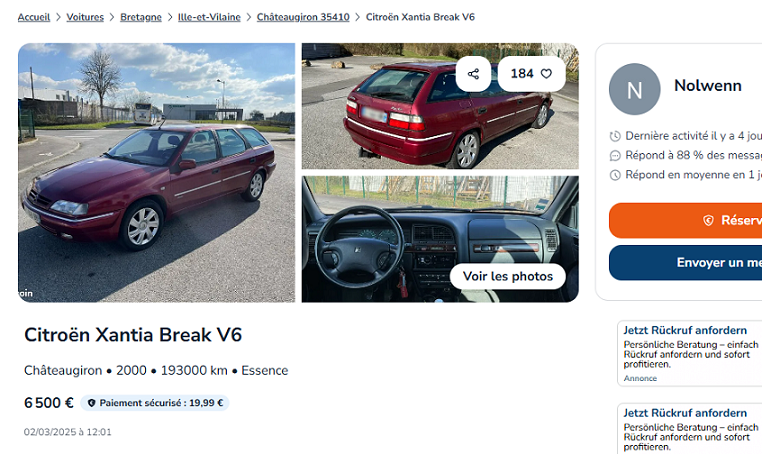The width and height of the screenshot is (762, 454).
Task: Add the listing to favorites via the heart icon
Action: pyautogui.click(x=546, y=74)
